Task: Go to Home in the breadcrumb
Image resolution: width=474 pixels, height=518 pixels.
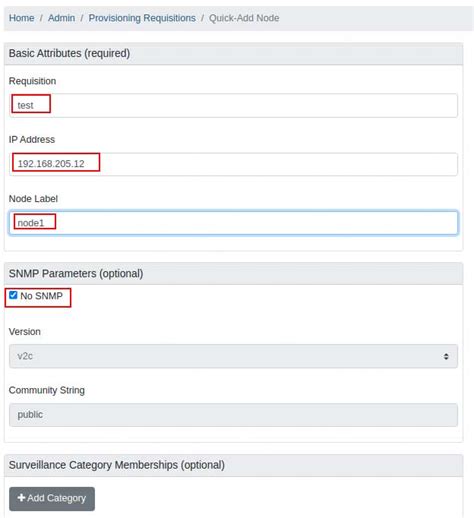Action: pos(21,18)
